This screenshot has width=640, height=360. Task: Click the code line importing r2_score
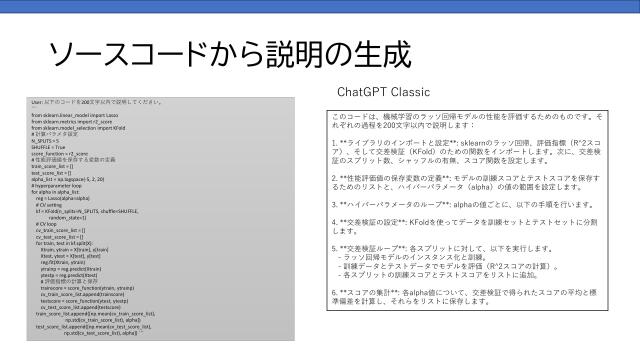pyautogui.click(x=71, y=122)
